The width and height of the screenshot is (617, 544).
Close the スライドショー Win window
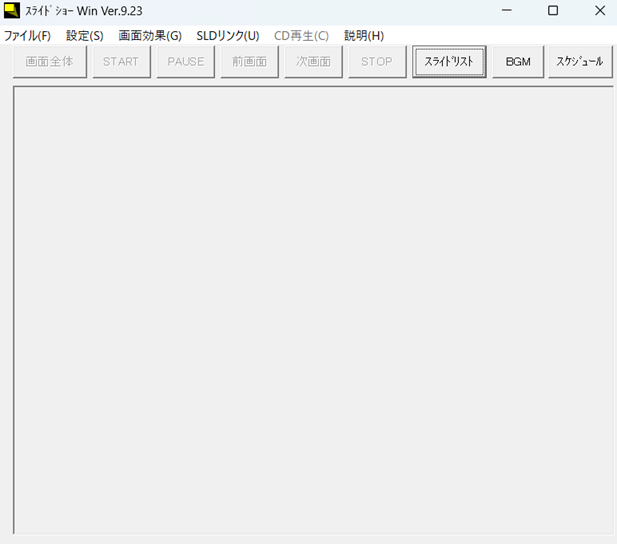point(600,11)
